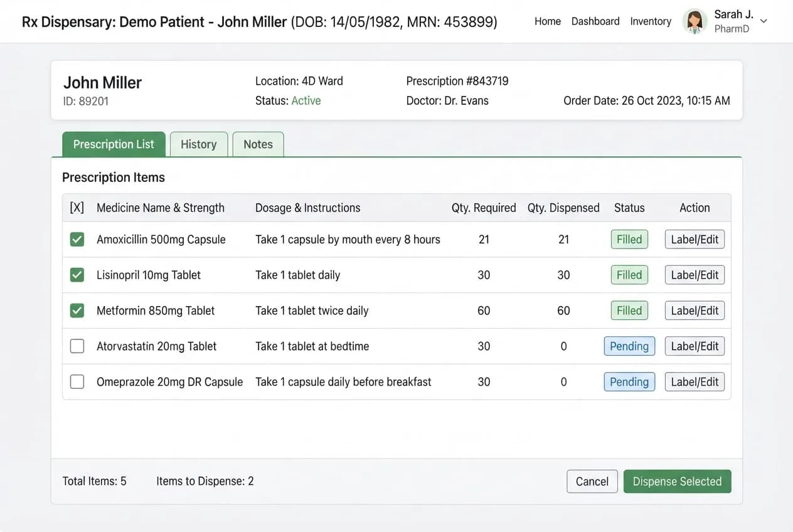Uncheck the Amoxicillin 500mg Capsule checkbox
Screen dimensions: 793x532
pos(77,239)
